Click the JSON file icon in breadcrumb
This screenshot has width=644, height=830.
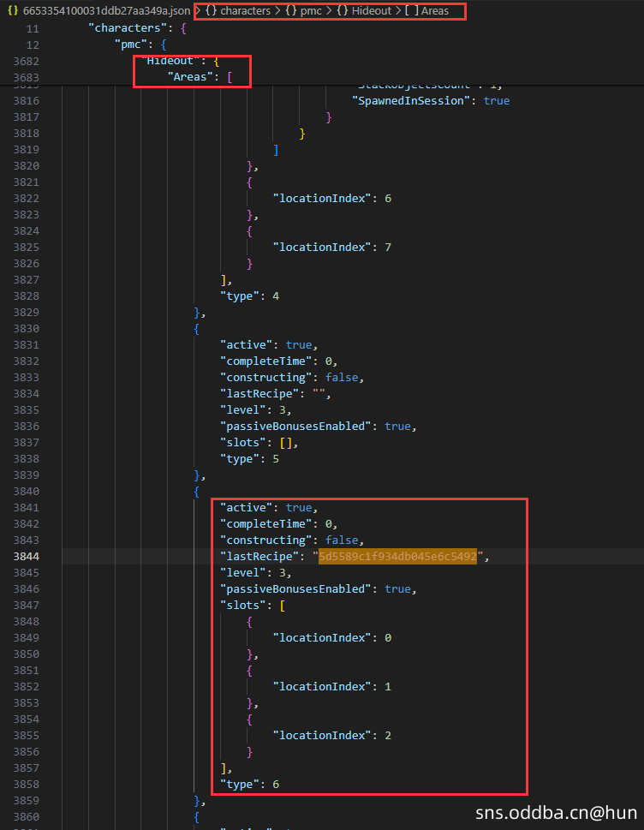tap(13, 11)
